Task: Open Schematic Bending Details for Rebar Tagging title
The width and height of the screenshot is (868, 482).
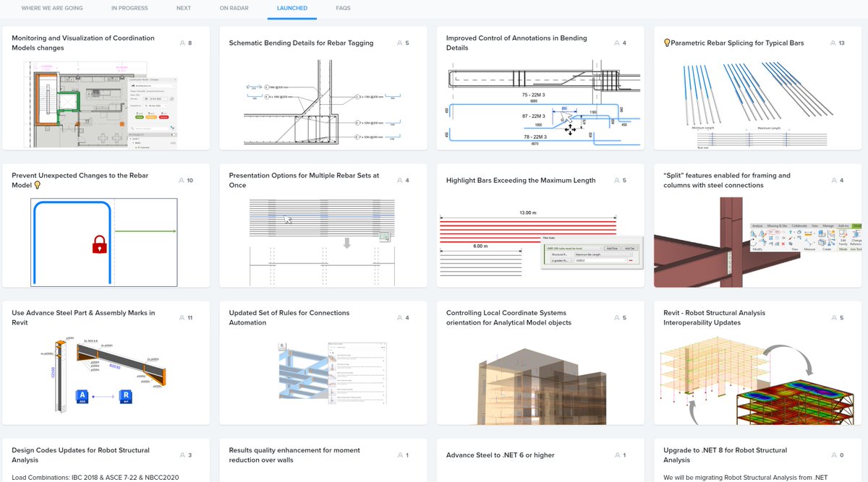Action: coord(301,43)
